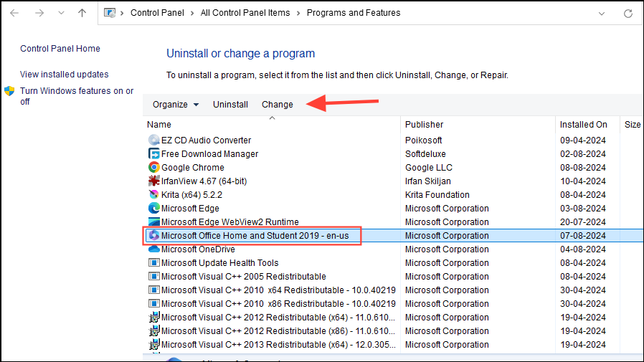Screen dimensions: 644x362
Task: Select Google Chrome program name
Action: (x=193, y=168)
